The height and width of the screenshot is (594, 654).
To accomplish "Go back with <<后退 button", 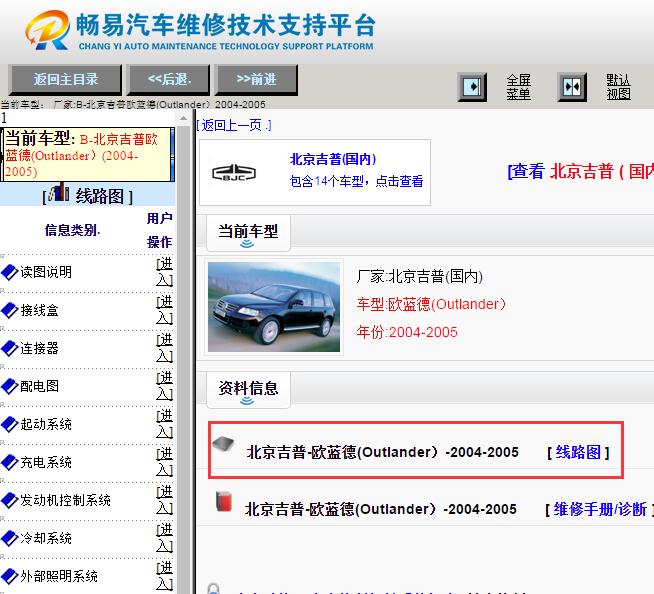I will [169, 79].
